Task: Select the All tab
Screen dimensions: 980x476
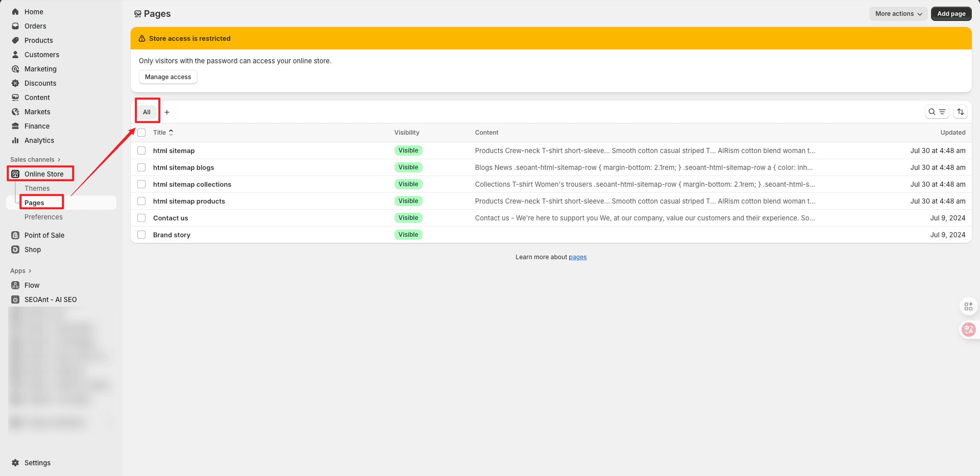Action: point(147,112)
